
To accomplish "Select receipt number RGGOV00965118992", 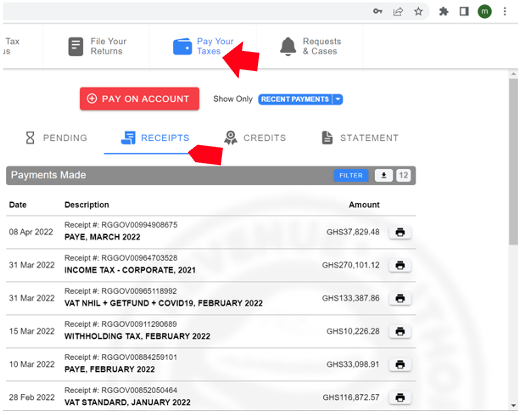I will tap(139, 291).
